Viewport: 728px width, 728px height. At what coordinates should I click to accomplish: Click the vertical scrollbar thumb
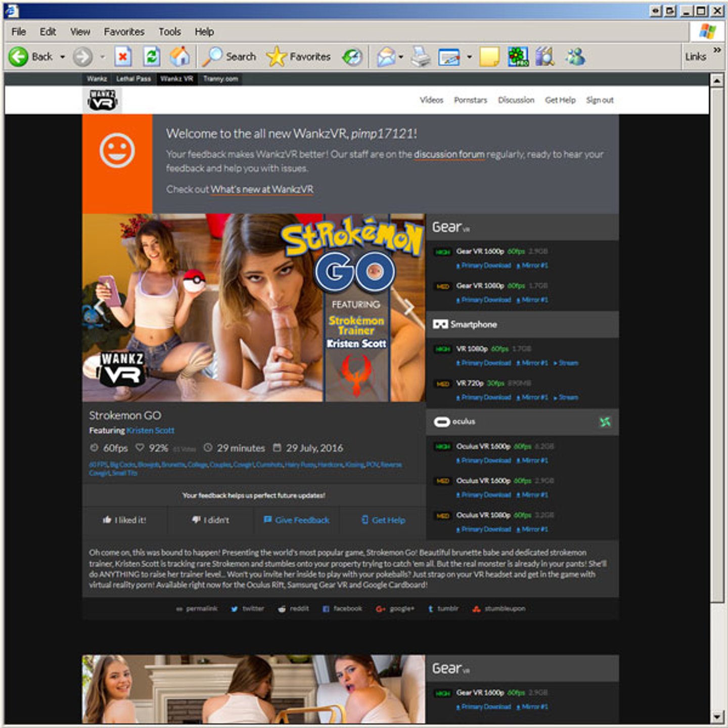pos(717,344)
